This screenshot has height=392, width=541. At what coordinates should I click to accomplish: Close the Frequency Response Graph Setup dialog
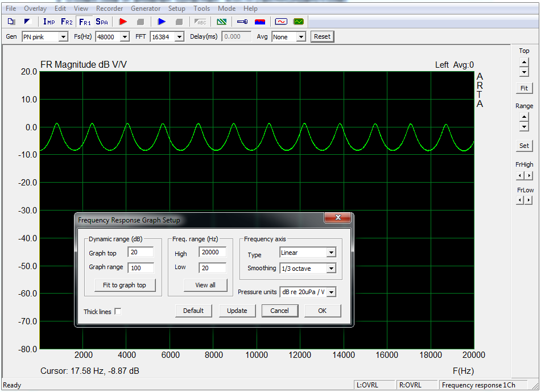coord(338,217)
